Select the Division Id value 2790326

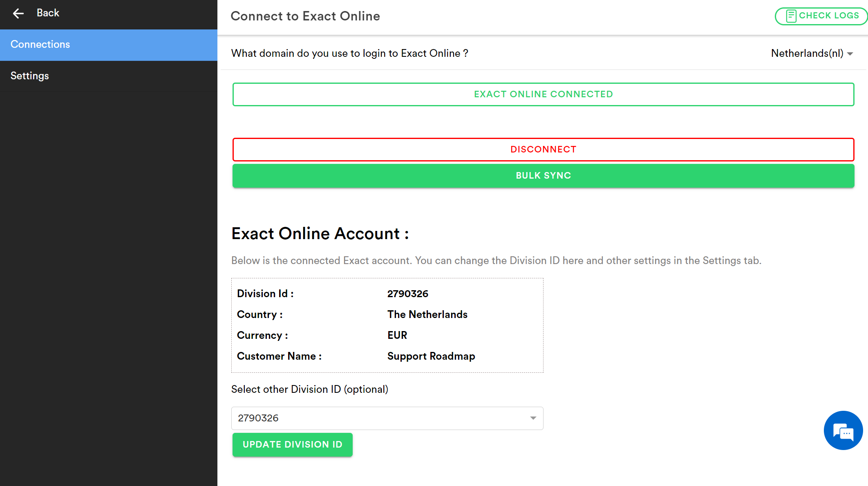[x=407, y=294]
